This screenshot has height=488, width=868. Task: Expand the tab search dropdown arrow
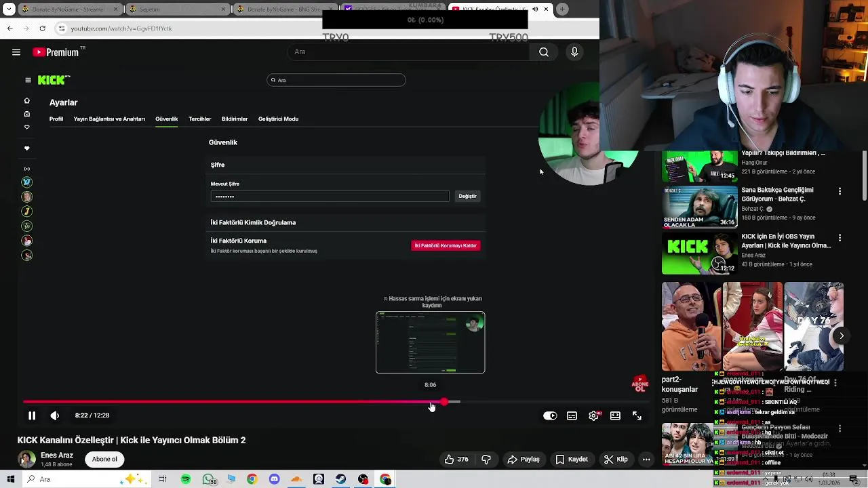click(x=9, y=9)
